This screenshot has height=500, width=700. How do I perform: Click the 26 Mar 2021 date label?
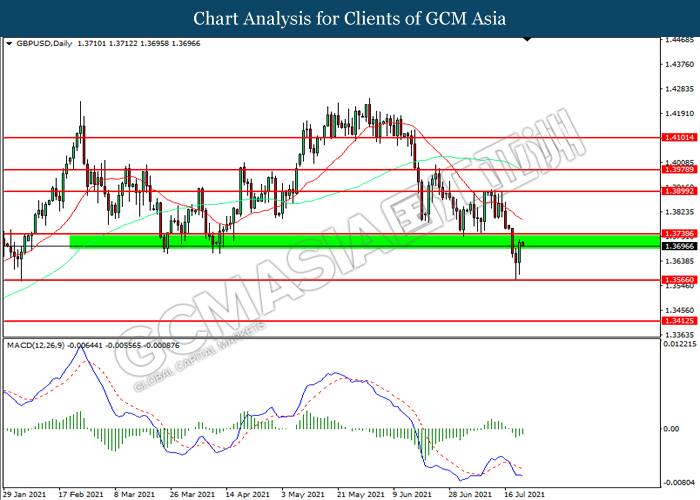click(x=192, y=494)
